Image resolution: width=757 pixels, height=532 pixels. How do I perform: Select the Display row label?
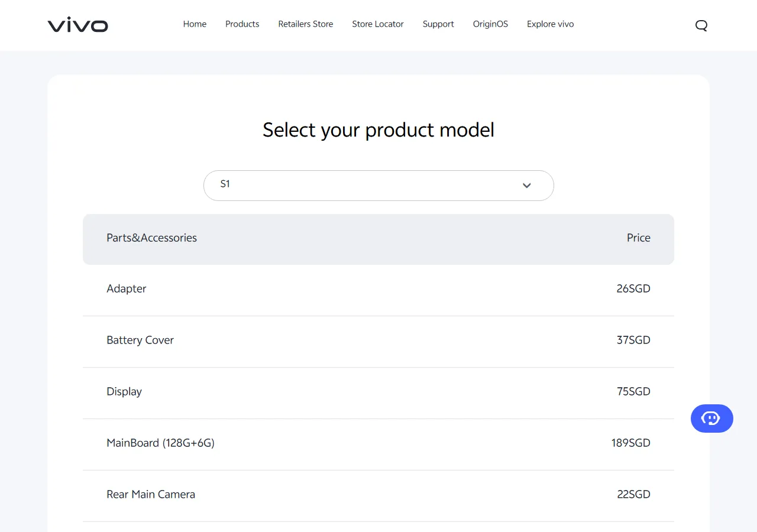[x=124, y=392]
